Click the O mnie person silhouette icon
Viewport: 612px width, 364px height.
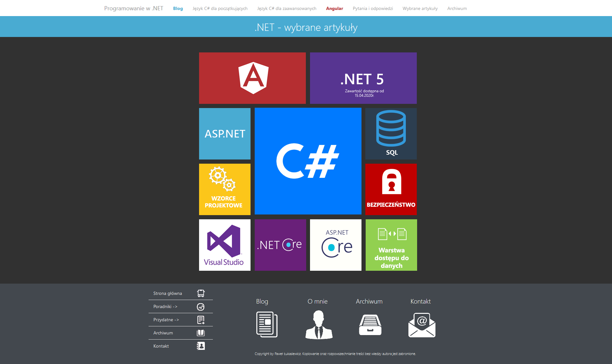tap(319, 325)
